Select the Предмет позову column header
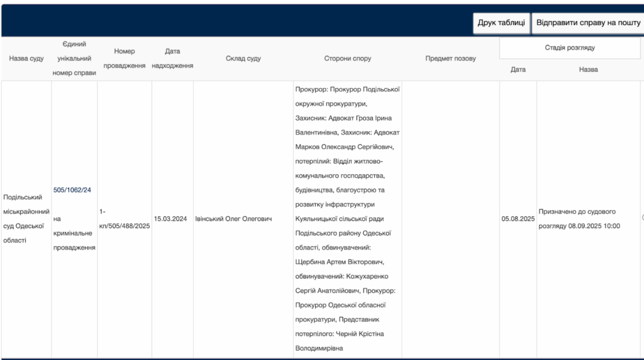644x360 pixels. (450, 58)
